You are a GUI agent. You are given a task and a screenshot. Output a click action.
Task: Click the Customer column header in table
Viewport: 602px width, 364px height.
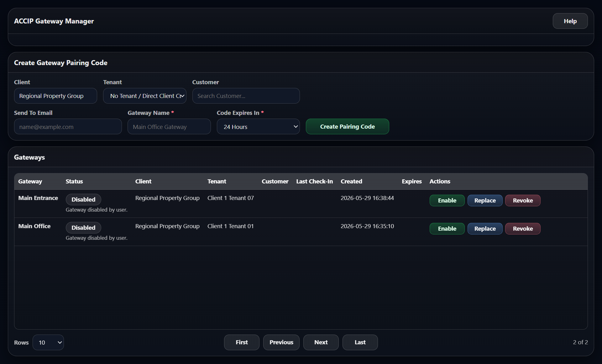coord(275,181)
